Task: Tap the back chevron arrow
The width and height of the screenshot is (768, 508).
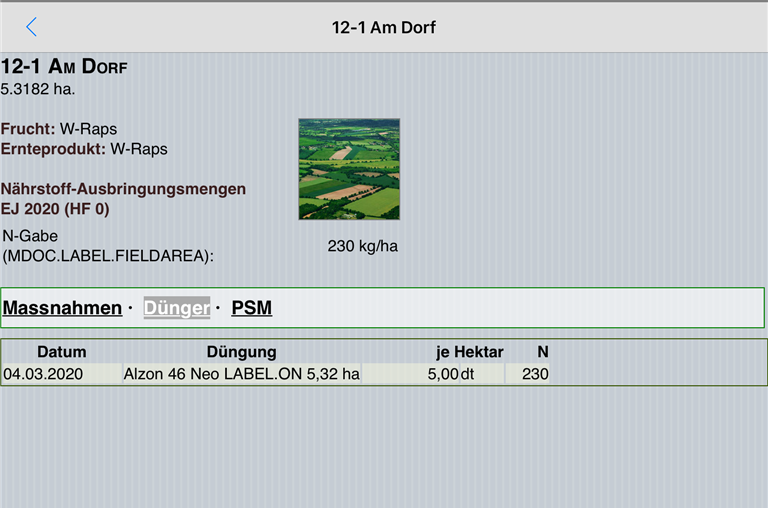Action: pyautogui.click(x=31, y=27)
